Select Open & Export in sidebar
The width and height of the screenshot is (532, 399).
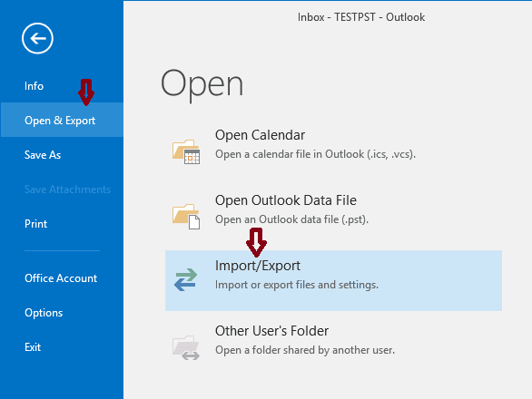click(62, 120)
